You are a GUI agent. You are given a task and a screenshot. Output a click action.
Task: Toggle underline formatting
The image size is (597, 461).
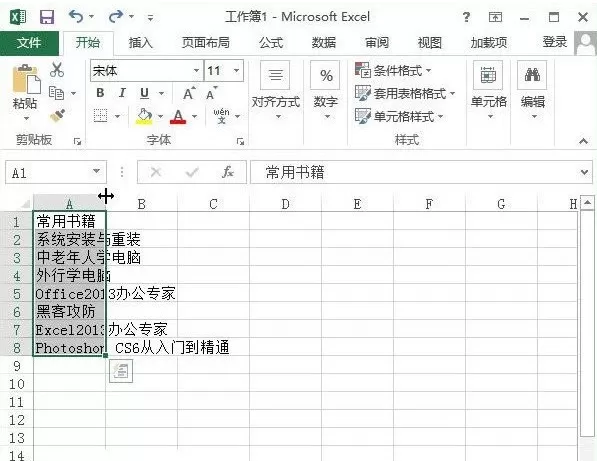tap(144, 93)
